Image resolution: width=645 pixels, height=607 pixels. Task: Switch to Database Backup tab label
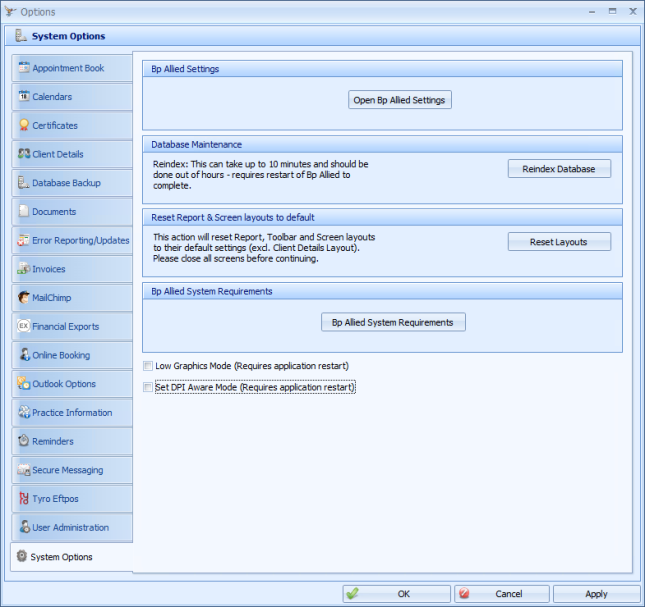tap(66, 183)
